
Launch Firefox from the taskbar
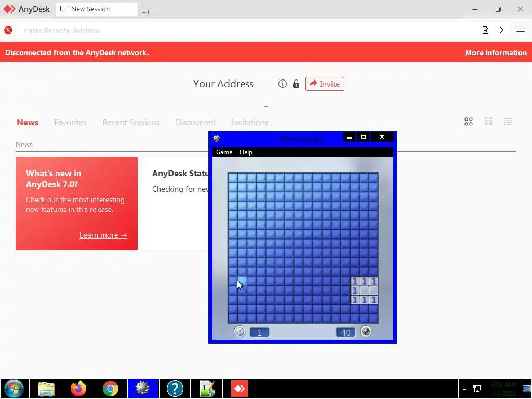(78, 389)
